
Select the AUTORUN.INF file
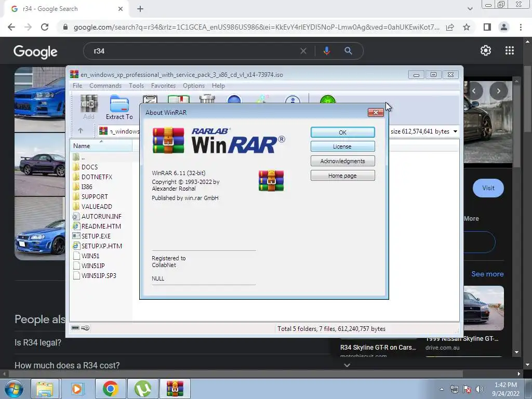101,216
